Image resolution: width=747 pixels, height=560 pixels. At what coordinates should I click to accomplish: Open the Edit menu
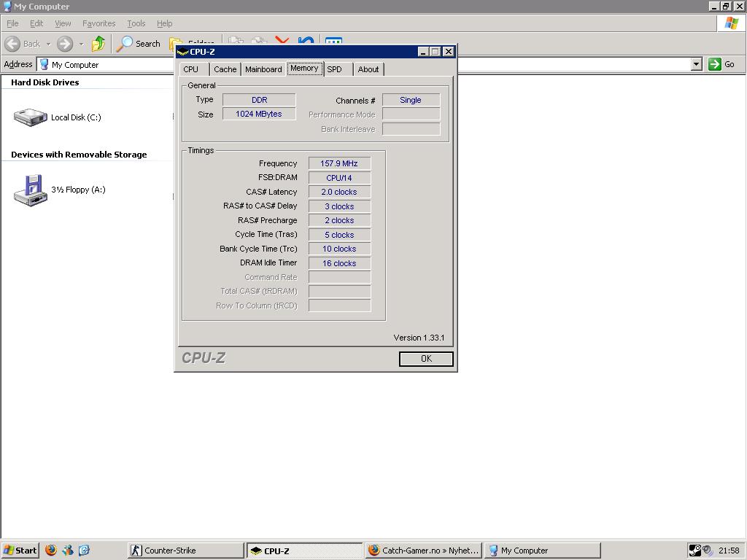pyautogui.click(x=36, y=23)
